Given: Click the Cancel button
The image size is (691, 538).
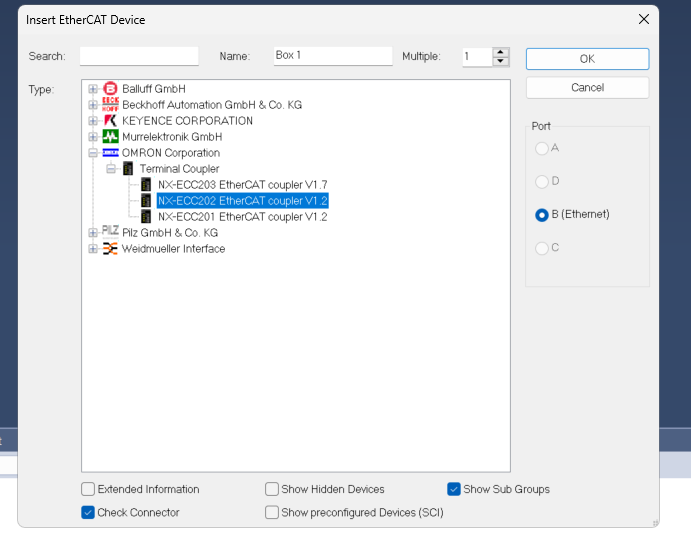Looking at the screenshot, I should click(587, 88).
